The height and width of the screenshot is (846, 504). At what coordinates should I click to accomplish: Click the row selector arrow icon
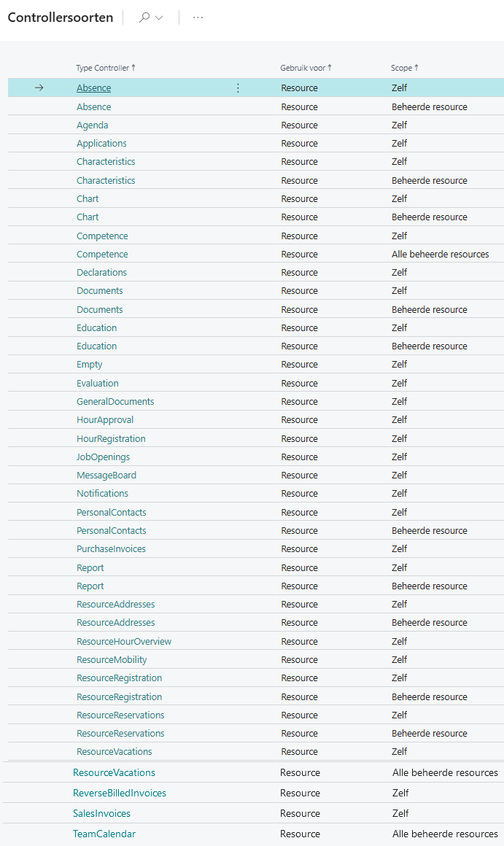point(39,88)
